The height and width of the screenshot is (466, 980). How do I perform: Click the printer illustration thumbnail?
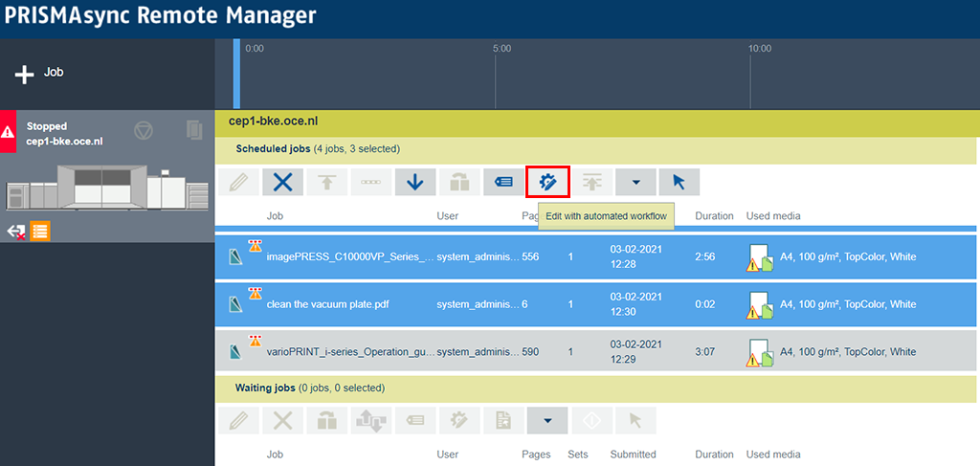click(106, 188)
